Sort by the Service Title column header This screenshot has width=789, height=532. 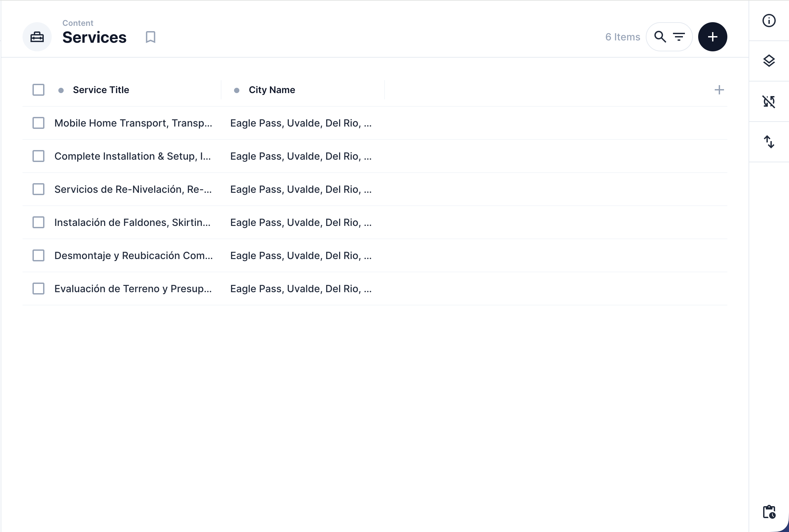click(x=101, y=90)
